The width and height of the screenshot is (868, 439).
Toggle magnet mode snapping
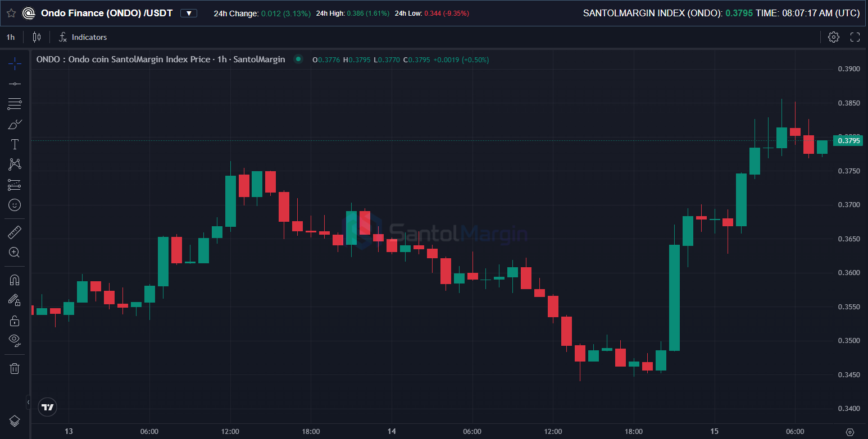point(15,280)
